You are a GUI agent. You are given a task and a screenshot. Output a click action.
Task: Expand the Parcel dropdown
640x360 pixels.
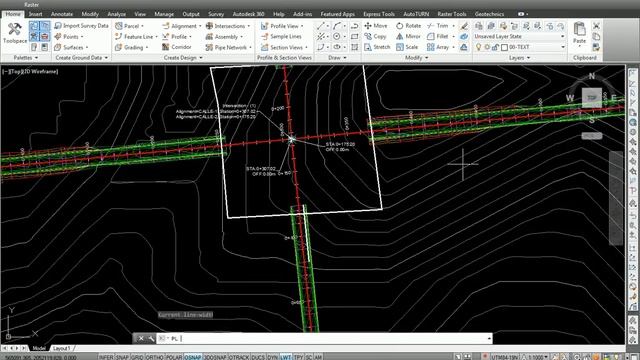click(142, 26)
